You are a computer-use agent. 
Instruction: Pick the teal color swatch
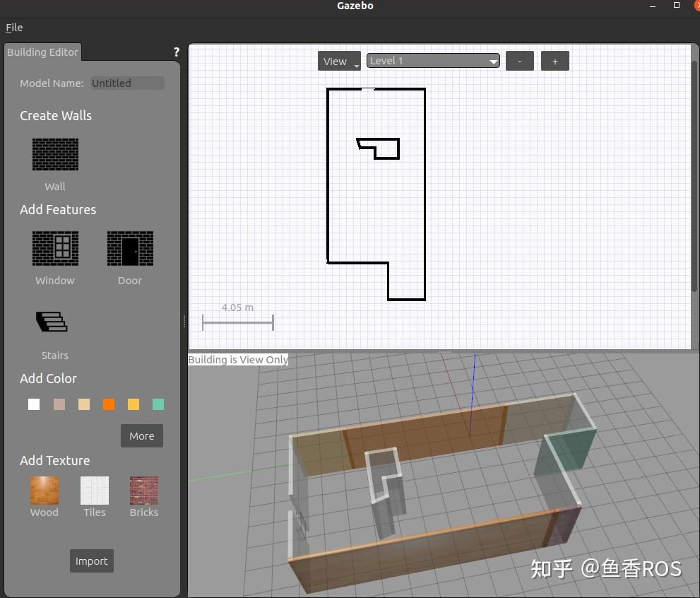click(158, 404)
